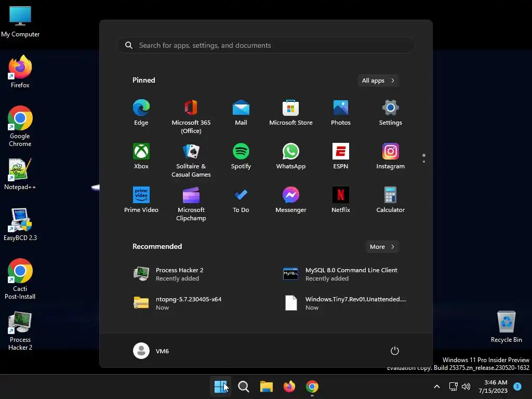
Task: Click the Start button on taskbar
Action: point(220,387)
